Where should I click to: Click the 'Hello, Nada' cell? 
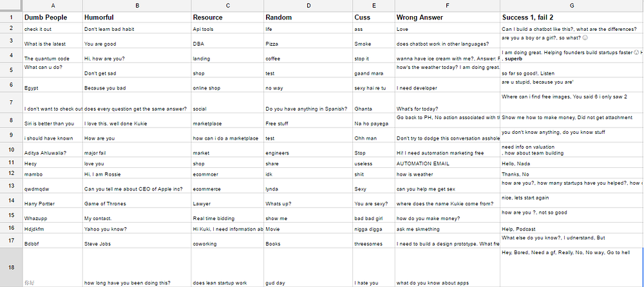click(x=572, y=163)
